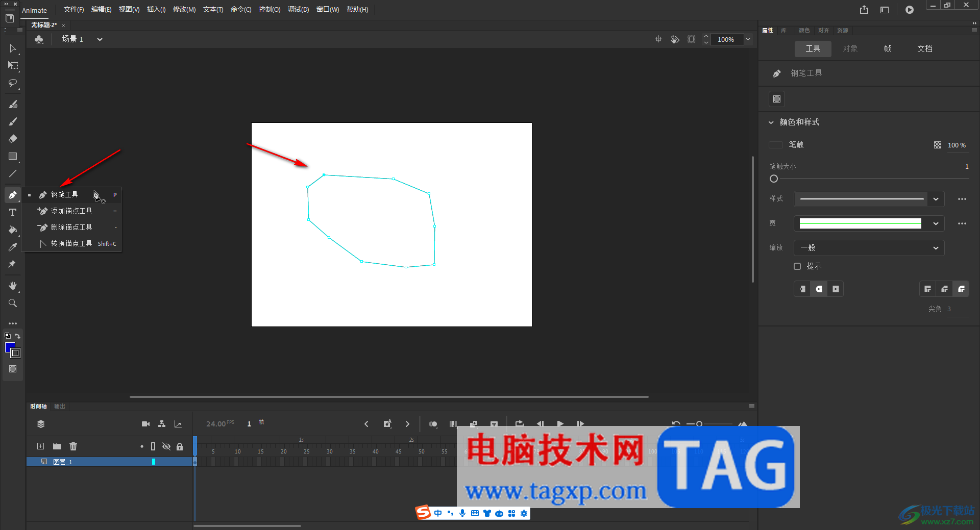
Task: Open the 库 library panel tab
Action: 783,31
